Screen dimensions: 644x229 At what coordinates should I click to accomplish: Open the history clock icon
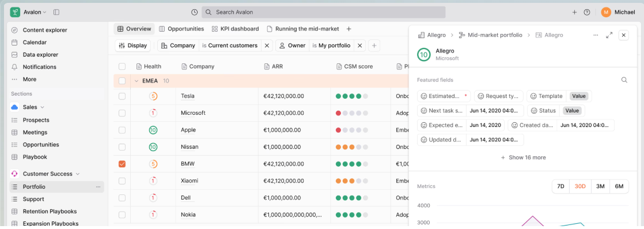click(195, 12)
